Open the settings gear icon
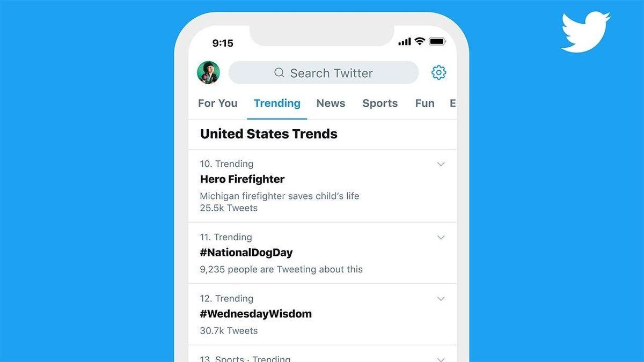 (x=438, y=72)
